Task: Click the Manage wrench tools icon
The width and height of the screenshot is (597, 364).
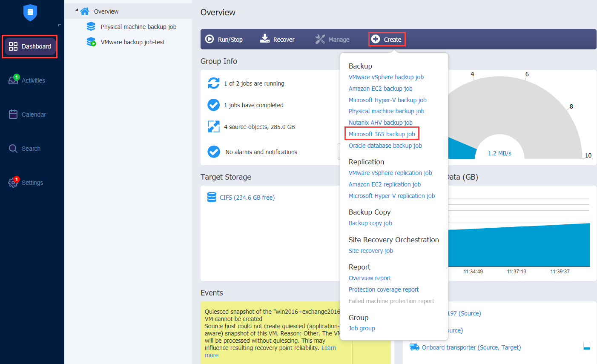Action: [320, 39]
